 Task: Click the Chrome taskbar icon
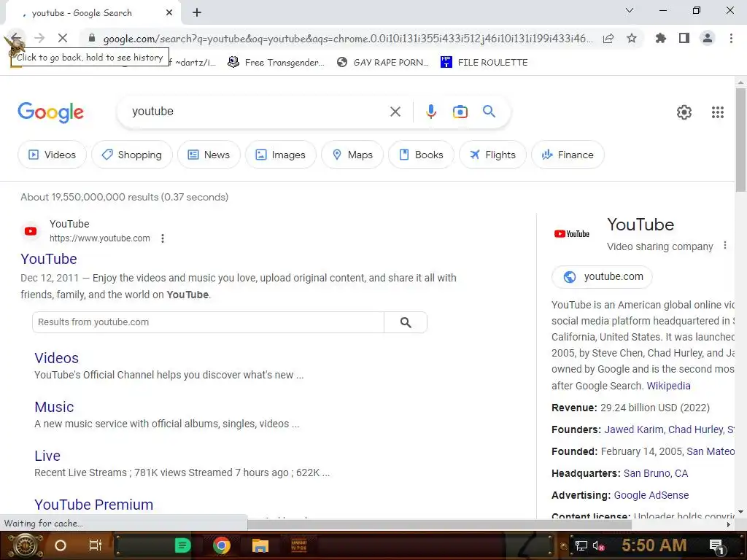[222, 545]
